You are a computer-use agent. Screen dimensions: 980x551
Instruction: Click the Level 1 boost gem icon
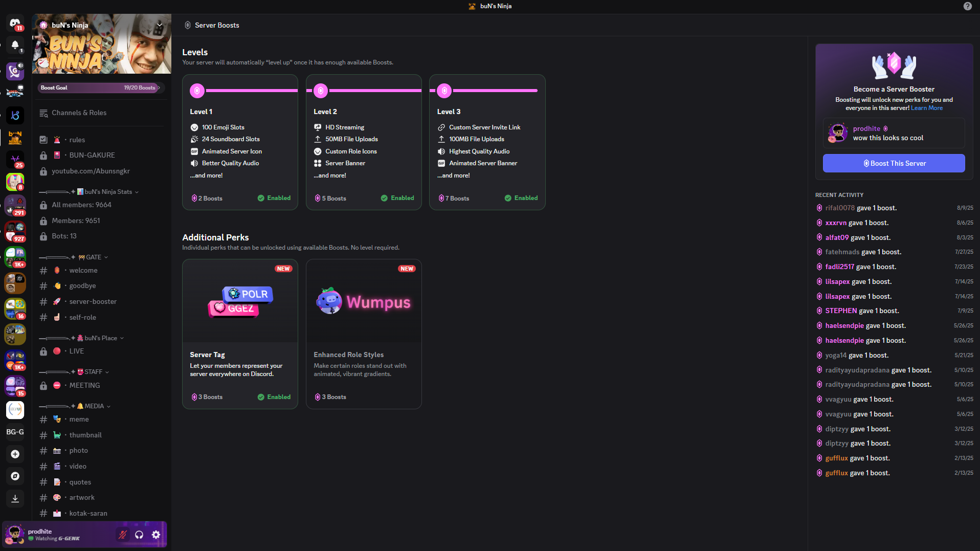[197, 91]
